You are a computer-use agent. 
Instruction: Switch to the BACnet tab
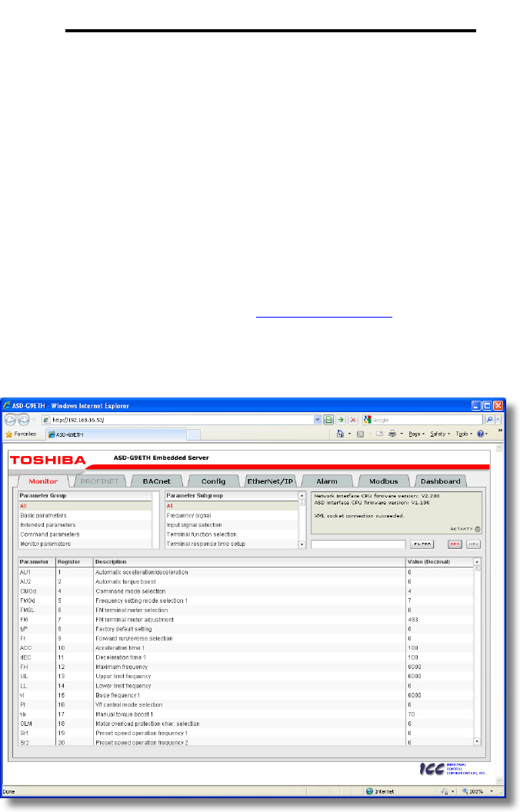coord(156,481)
